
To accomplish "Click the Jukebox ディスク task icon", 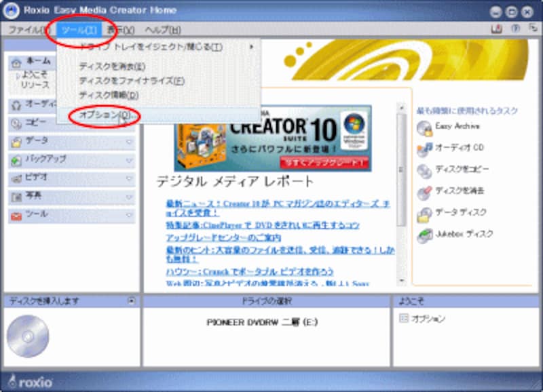I will 424,236.
